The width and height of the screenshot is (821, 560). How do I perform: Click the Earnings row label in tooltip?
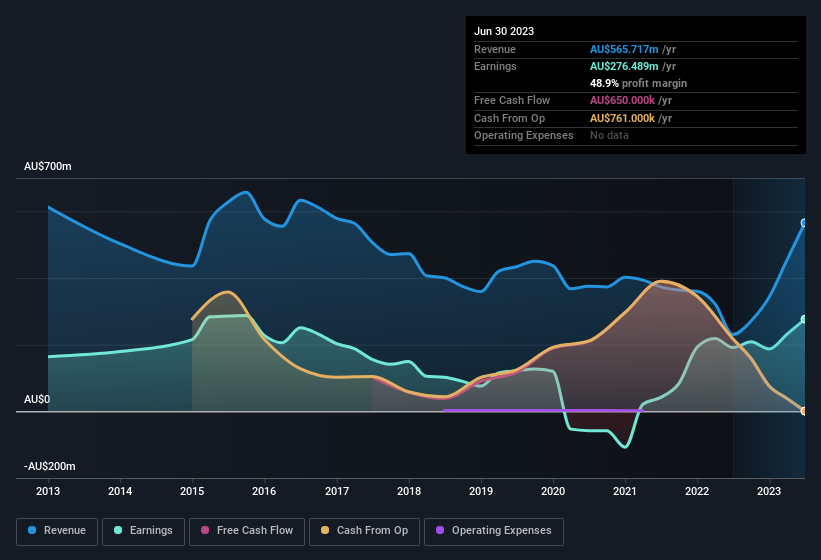pos(495,66)
